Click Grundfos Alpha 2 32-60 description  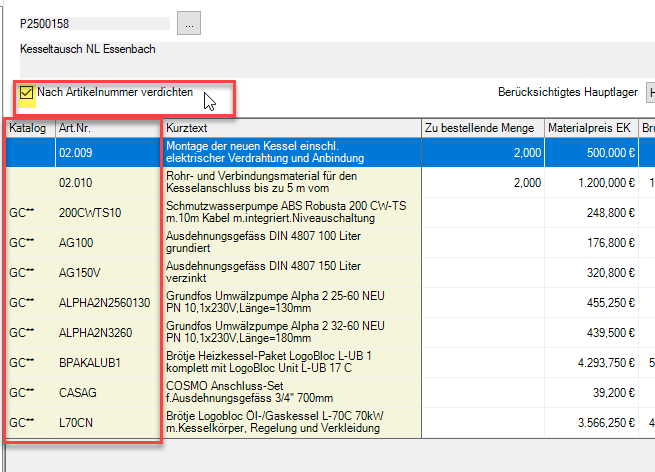pyautogui.click(x=275, y=333)
